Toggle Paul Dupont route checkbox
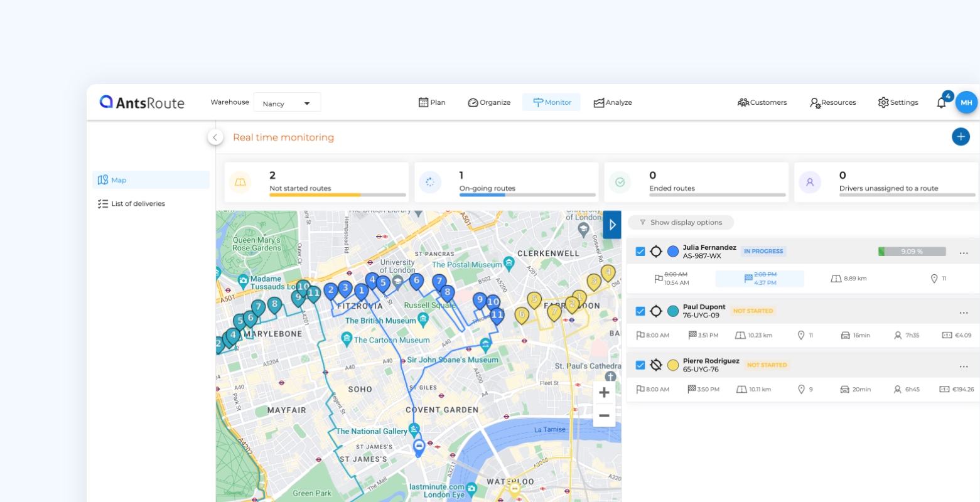 (640, 311)
